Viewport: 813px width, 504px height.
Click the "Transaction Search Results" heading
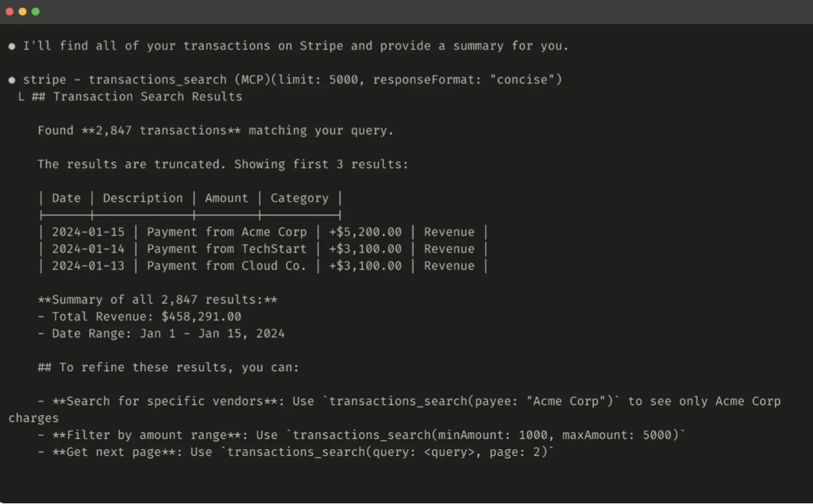(147, 97)
